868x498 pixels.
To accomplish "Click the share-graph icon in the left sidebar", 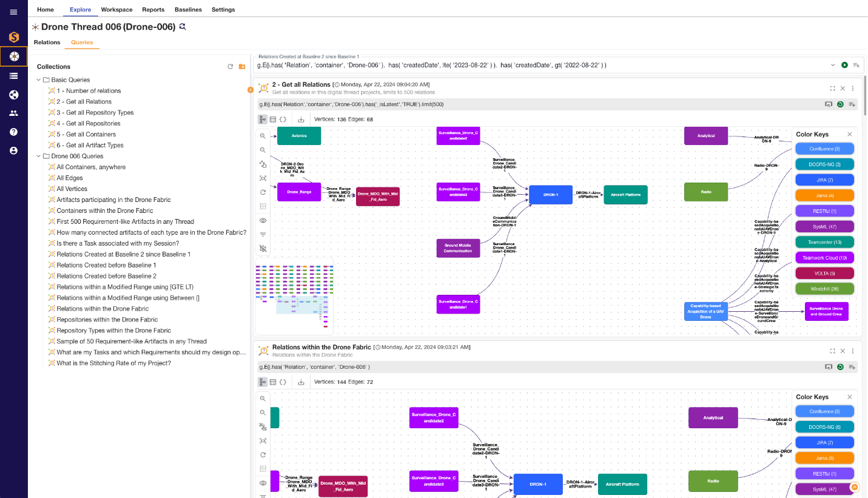I will pyautogui.click(x=13, y=94).
